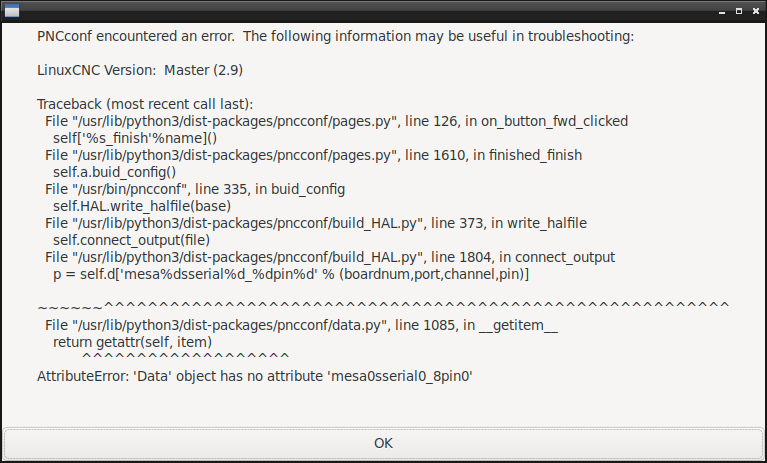
Task: Click the 'LinuxCNC Version: Master (2.9)' text
Action: pyautogui.click(x=140, y=70)
